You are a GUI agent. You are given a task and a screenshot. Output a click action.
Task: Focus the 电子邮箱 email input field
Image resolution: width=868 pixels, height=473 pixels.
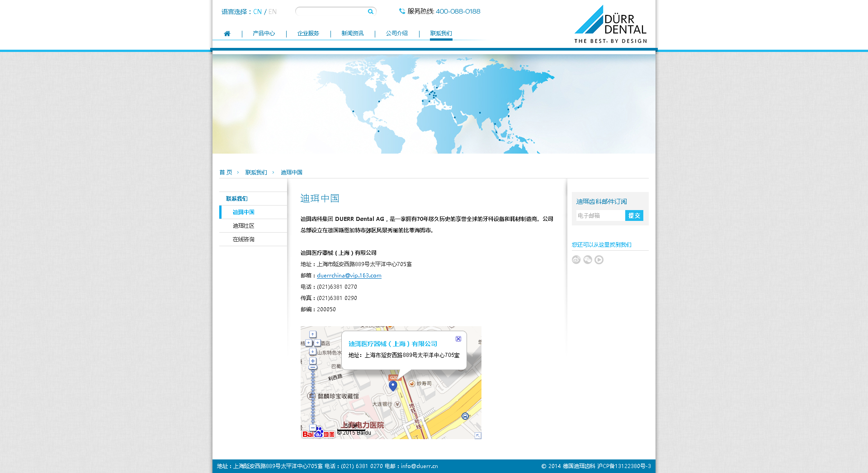point(599,216)
